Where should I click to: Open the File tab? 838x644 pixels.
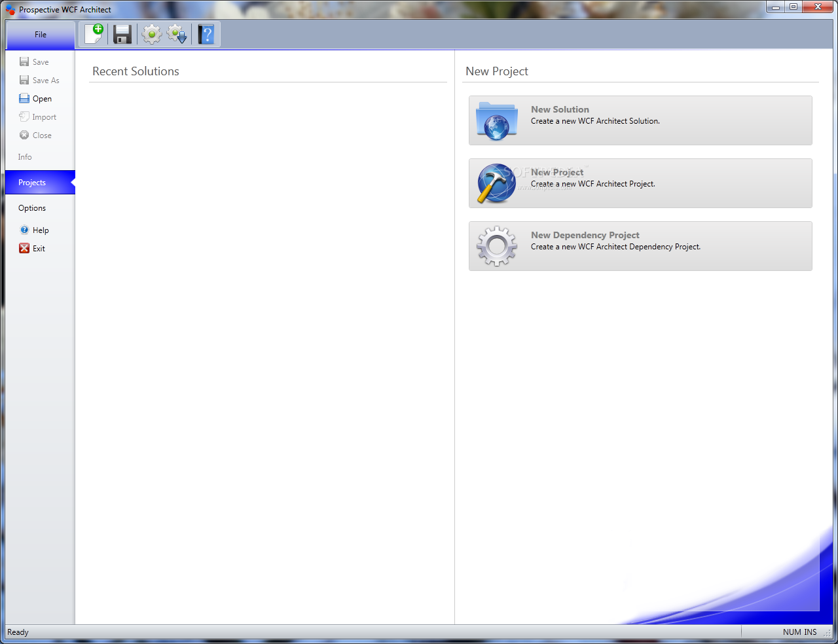pos(41,35)
